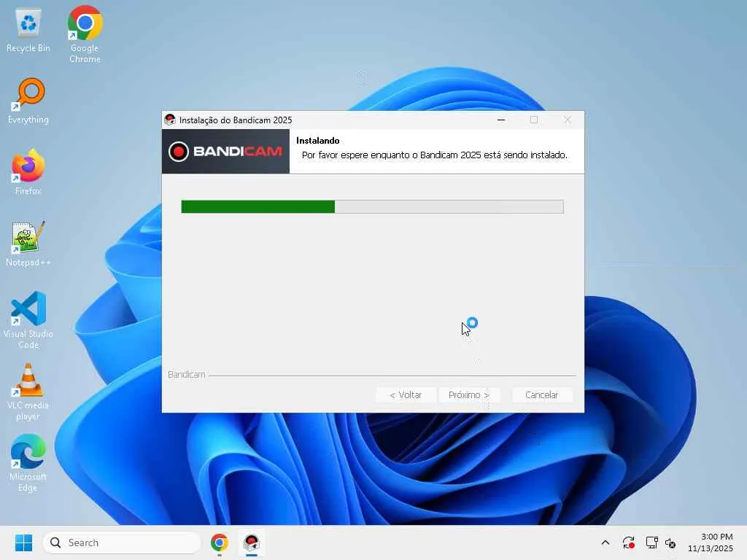Screen dimensions: 747x560
Task: Select the VLC media player icon
Action: [x=28, y=392]
